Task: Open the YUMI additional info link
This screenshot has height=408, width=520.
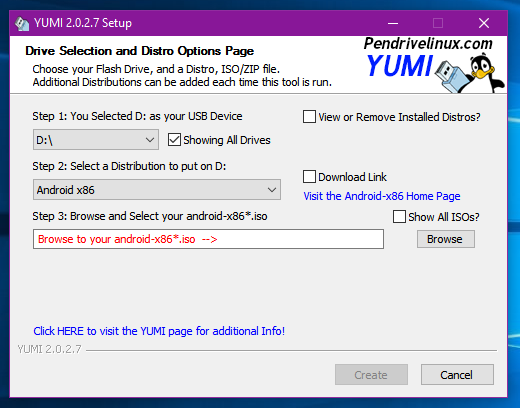Action: click(x=159, y=331)
